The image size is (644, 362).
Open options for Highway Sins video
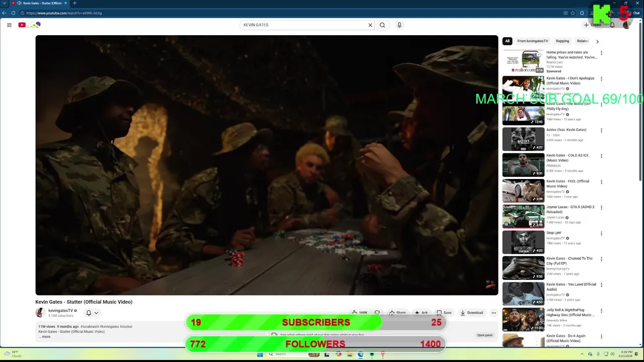601,311
